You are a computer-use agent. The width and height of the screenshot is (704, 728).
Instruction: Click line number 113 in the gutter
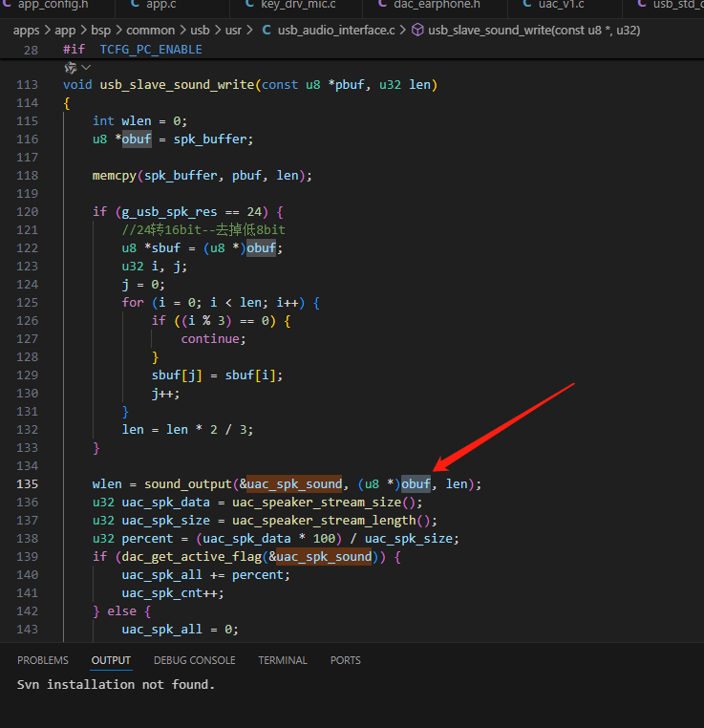[27, 85]
